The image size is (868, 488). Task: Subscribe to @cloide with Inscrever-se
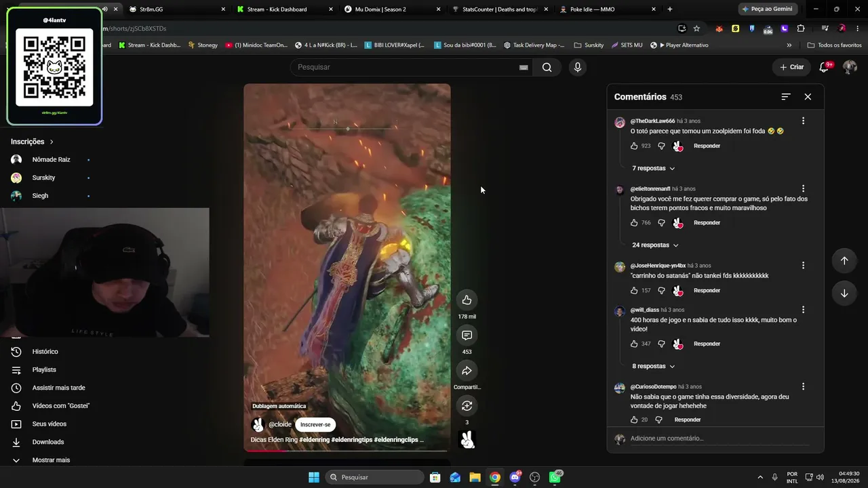point(315,425)
